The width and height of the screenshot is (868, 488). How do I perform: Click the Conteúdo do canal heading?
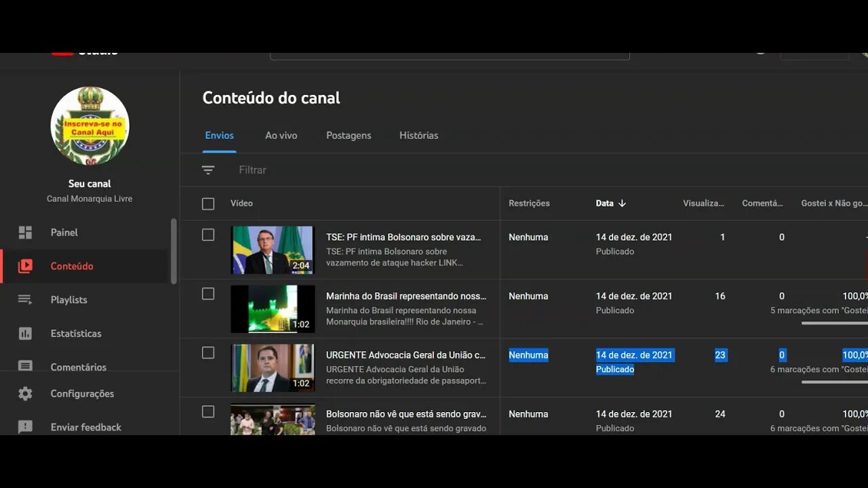pos(271,98)
